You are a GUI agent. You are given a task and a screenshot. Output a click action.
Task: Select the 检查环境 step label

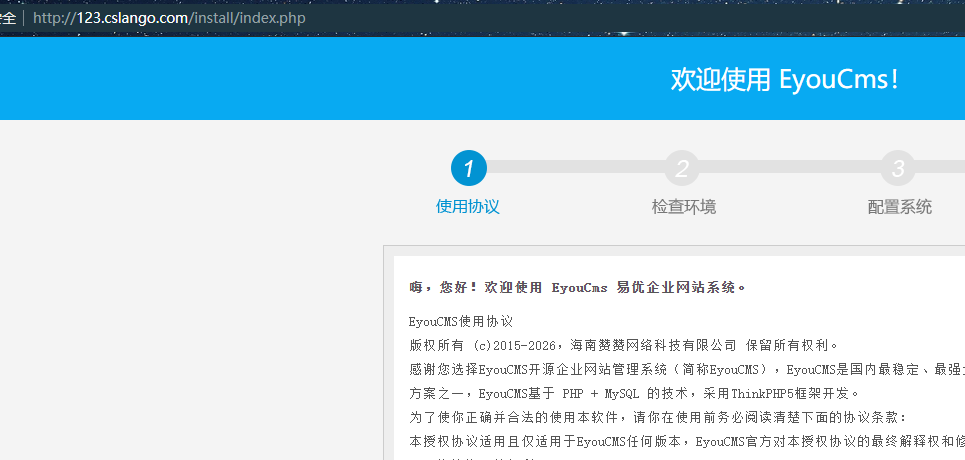683,207
